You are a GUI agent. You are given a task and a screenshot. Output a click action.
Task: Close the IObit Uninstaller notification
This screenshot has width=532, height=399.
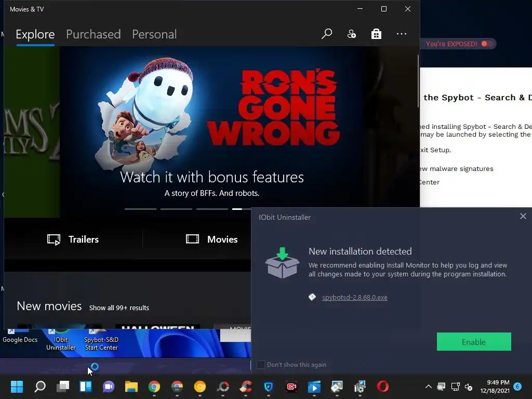[x=523, y=216]
